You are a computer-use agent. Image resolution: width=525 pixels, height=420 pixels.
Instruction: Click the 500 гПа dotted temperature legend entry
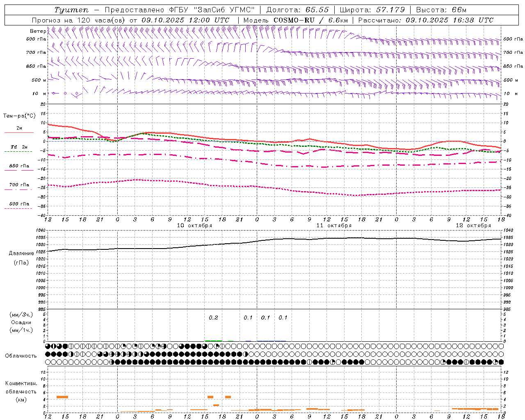pyautogui.click(x=19, y=204)
